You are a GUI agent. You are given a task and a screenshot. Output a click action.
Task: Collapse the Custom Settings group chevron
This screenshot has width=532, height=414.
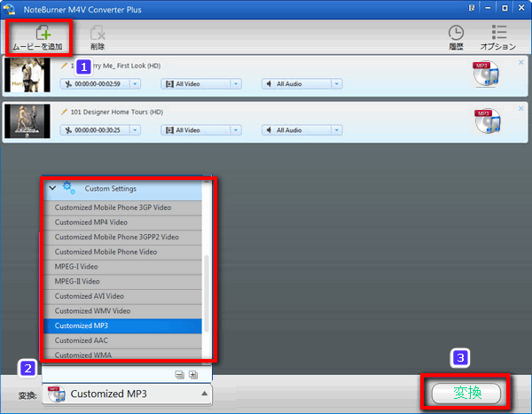pyautogui.click(x=52, y=188)
